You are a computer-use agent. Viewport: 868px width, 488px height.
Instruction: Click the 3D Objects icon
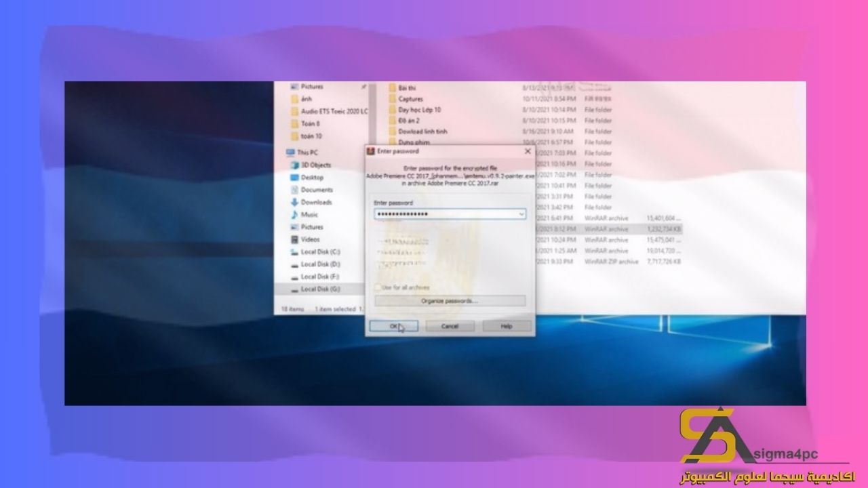(x=294, y=165)
